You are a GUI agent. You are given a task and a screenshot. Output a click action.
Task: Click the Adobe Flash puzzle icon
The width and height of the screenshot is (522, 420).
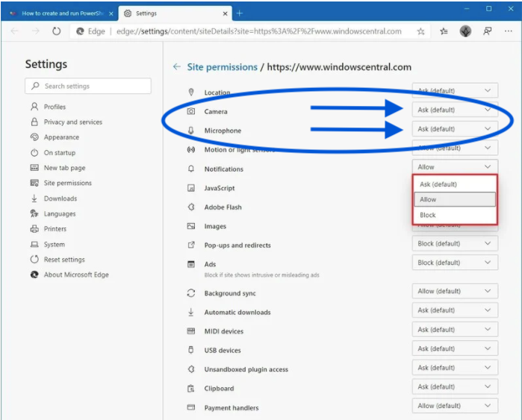coord(191,207)
